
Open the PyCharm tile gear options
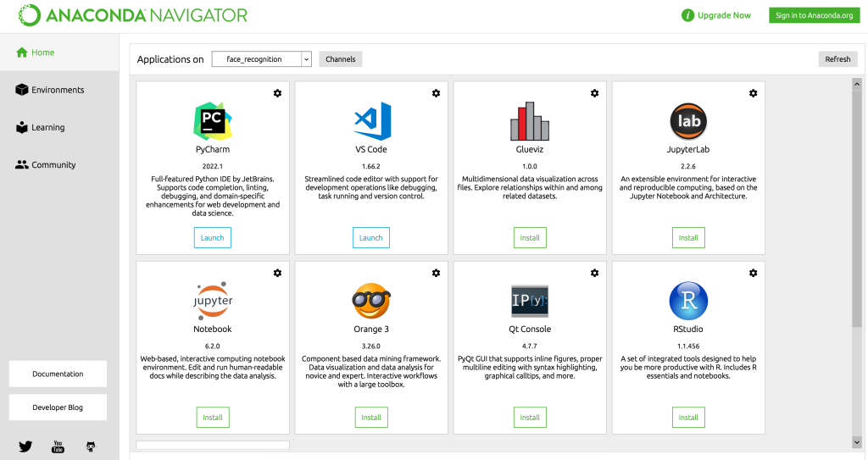277,93
